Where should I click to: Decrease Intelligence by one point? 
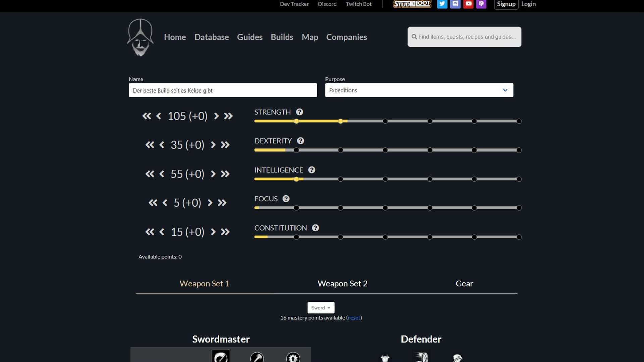point(162,174)
